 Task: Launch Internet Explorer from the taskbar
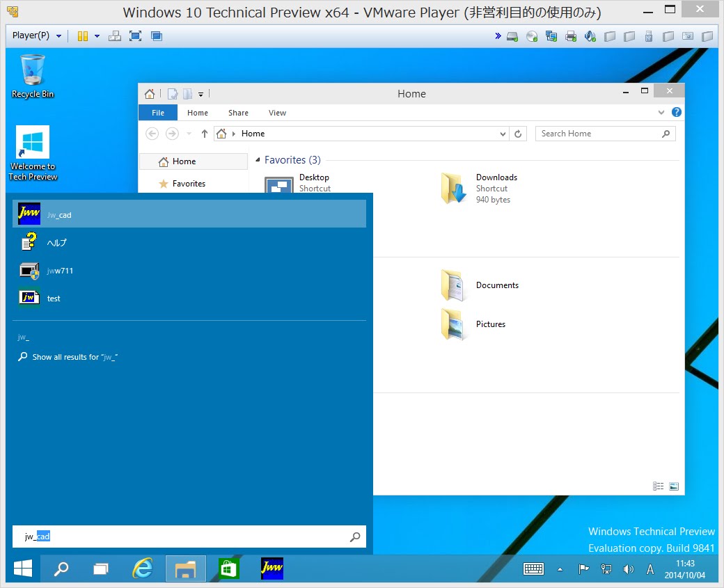(143, 569)
